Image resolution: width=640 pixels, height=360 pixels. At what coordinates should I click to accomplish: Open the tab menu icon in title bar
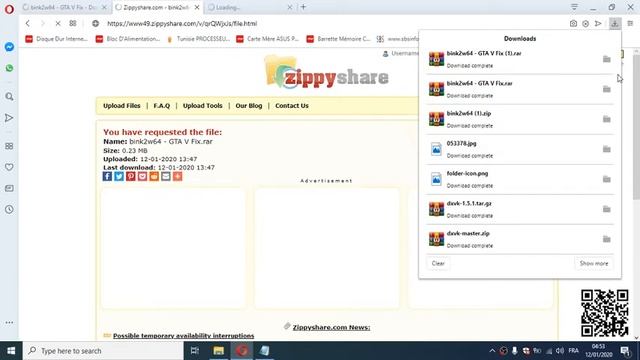pos(574,7)
